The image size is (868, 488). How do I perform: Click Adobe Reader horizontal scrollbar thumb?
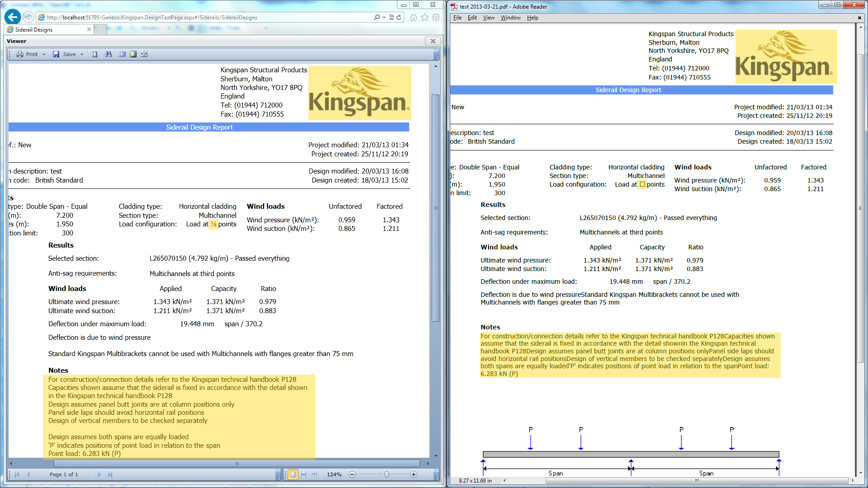(697, 481)
